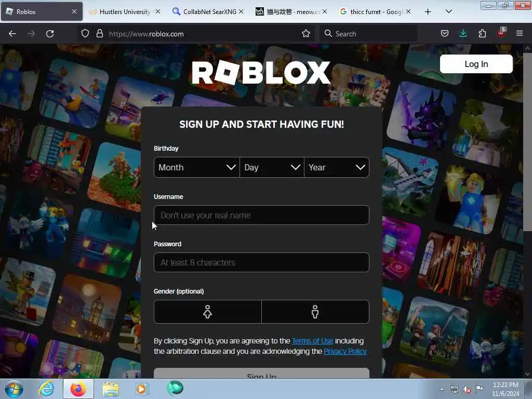Go back using the browser back arrow
Viewport: 532px width, 399px height.
pyautogui.click(x=12, y=34)
